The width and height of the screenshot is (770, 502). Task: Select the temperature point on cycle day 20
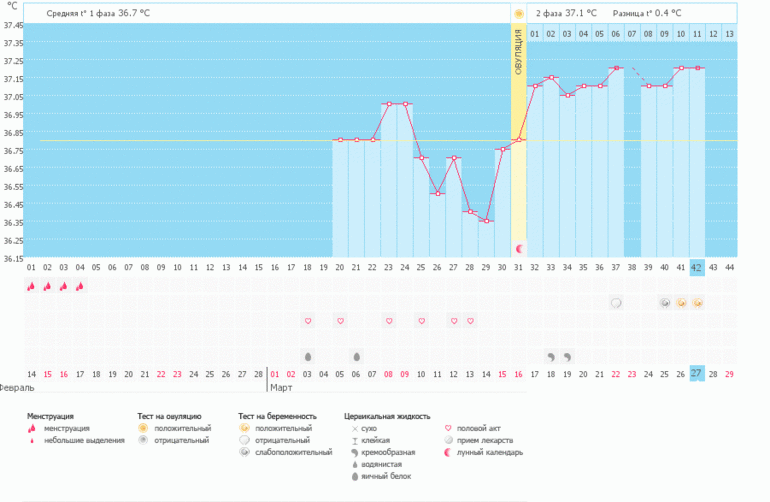[x=340, y=140]
